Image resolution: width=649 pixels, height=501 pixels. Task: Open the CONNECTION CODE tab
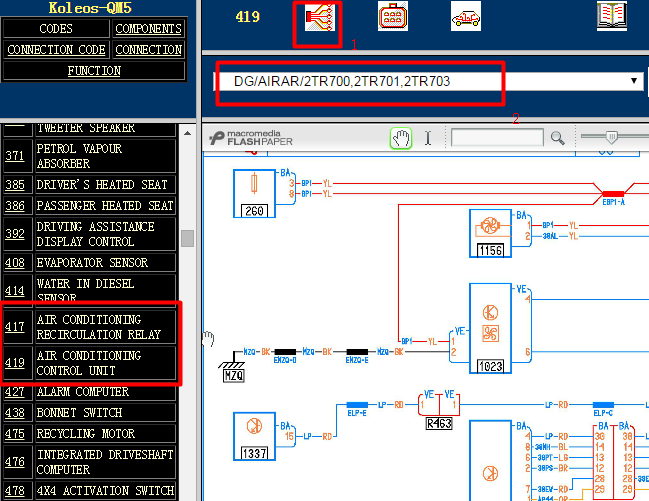pyautogui.click(x=56, y=50)
